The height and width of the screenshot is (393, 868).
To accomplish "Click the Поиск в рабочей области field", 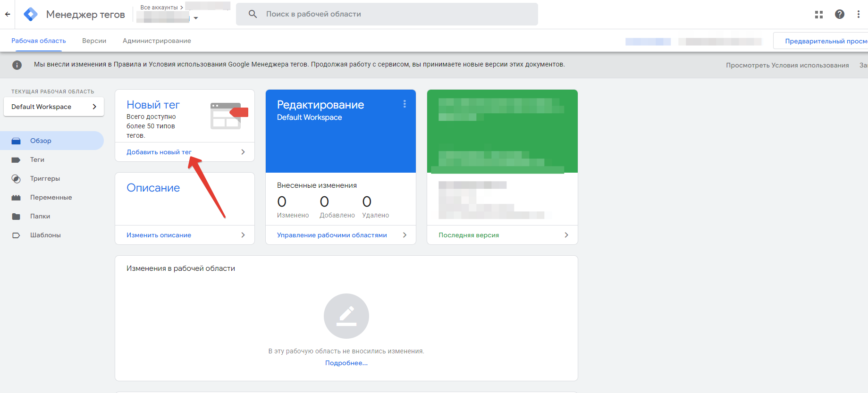I will pos(387,14).
